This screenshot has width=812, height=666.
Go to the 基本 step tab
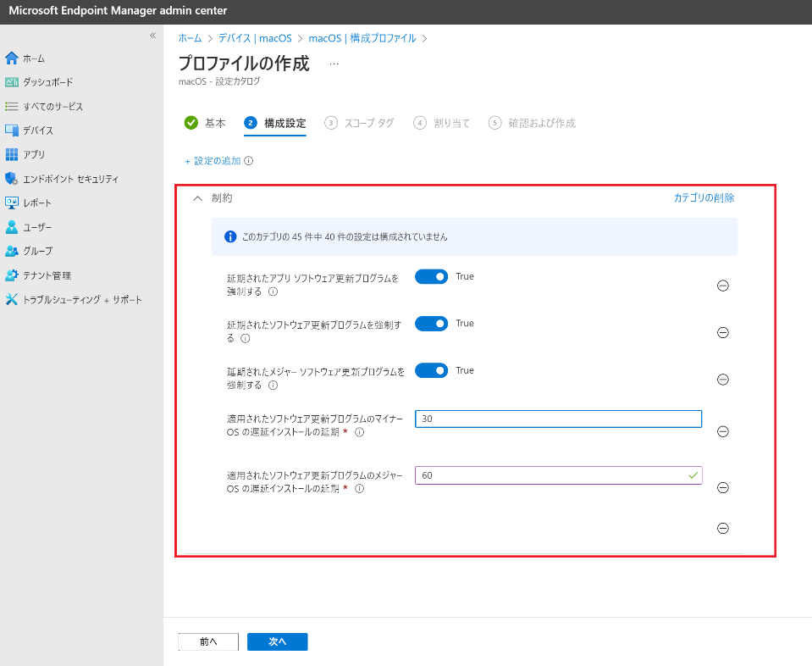[205, 123]
